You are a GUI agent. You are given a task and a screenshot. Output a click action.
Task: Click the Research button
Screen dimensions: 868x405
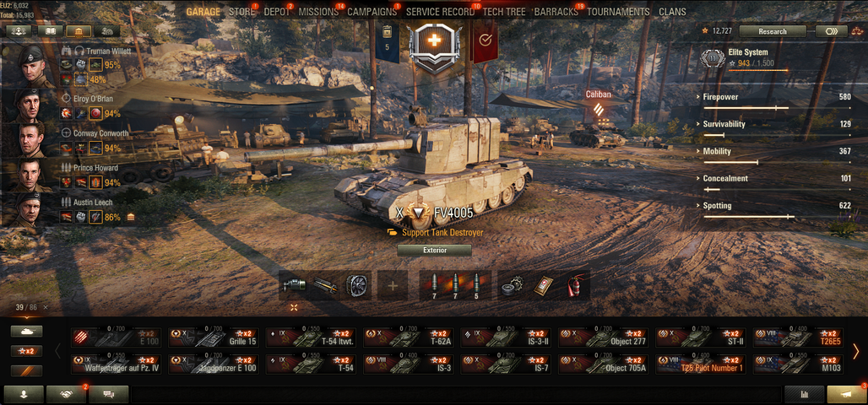tap(773, 31)
